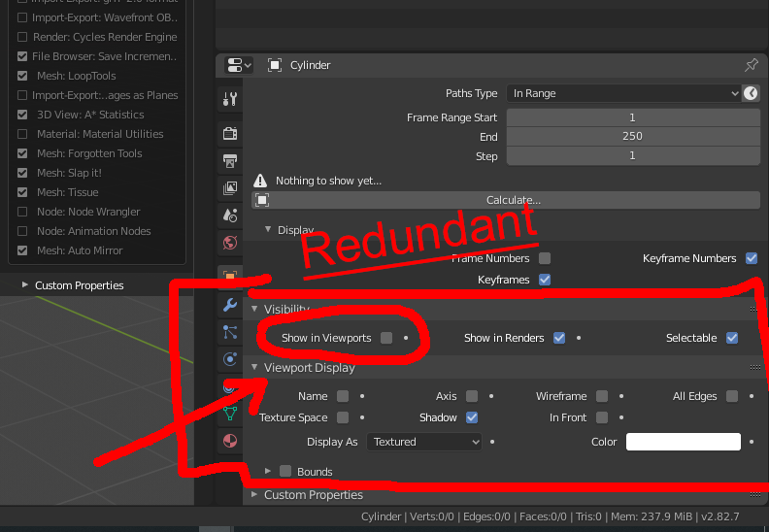
Task: Disable Mesh: Slap it! add-on
Action: pos(22,173)
